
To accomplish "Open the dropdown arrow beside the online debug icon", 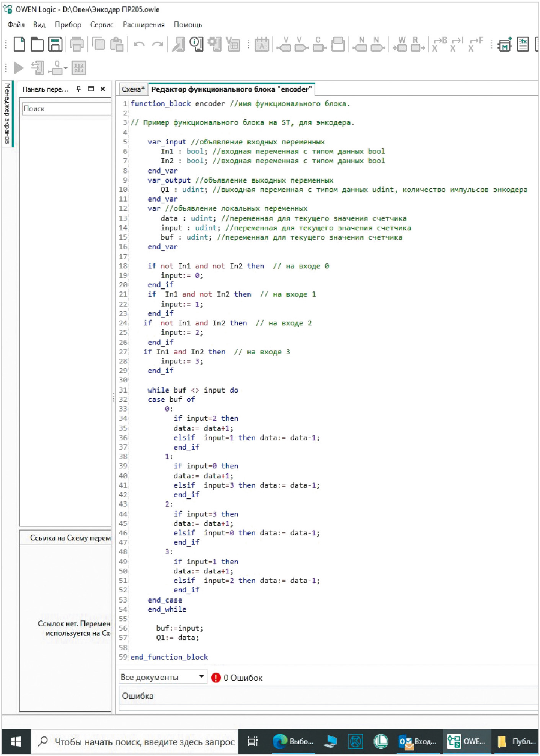I will tap(66, 68).
